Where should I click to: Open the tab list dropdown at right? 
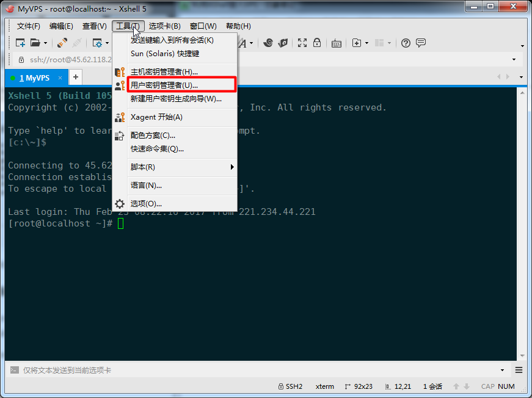point(522,78)
